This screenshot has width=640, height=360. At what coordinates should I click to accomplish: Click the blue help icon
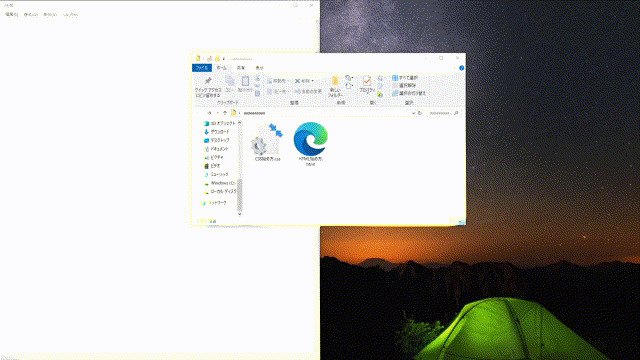point(462,68)
